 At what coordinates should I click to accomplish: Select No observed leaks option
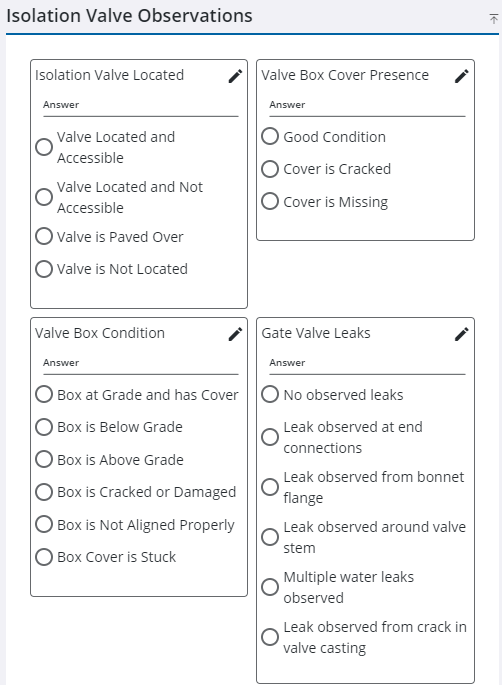[x=270, y=394]
